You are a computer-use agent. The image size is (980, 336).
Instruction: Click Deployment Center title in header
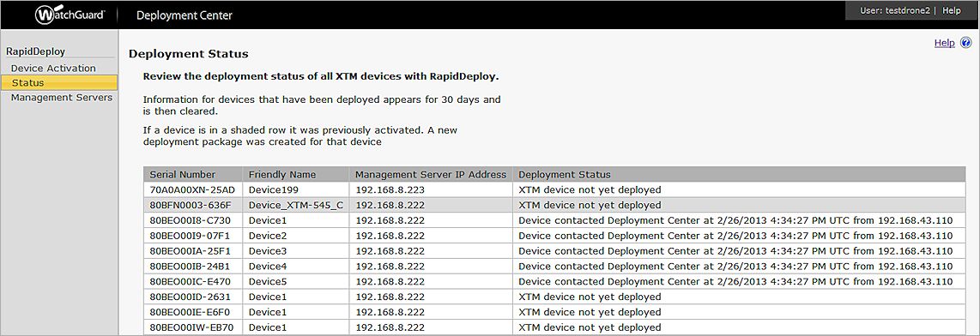pyautogui.click(x=185, y=15)
